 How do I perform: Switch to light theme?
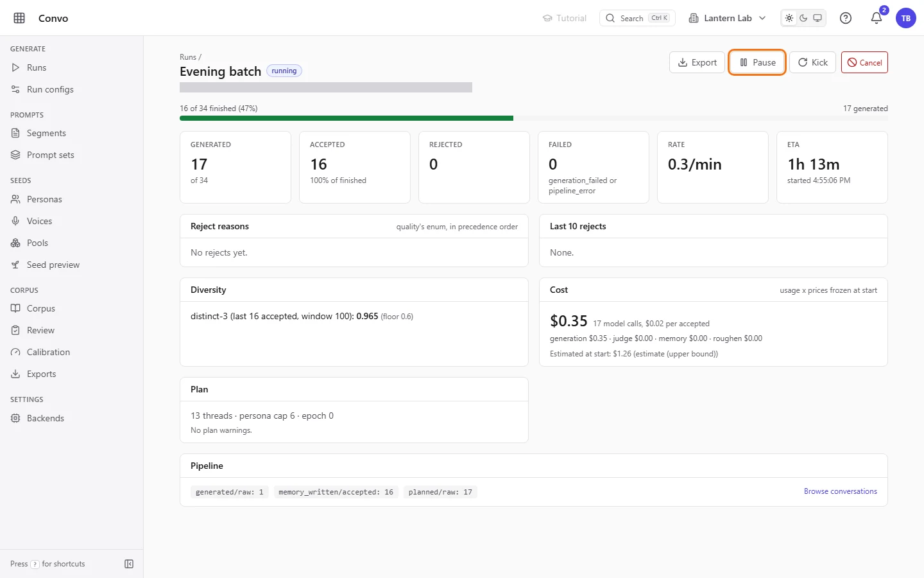[x=789, y=18]
